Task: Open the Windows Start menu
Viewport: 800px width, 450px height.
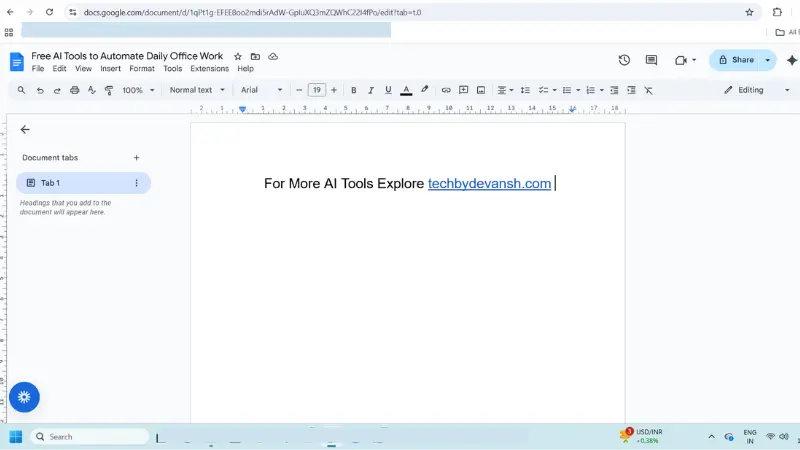Action: pyautogui.click(x=16, y=437)
